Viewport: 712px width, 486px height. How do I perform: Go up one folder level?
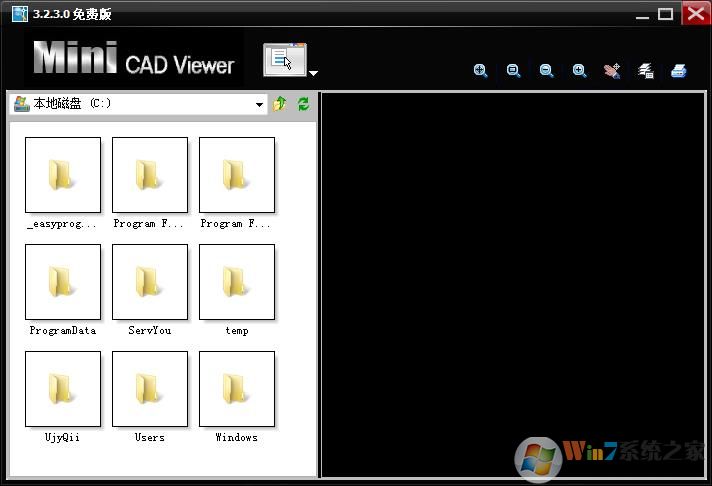279,104
